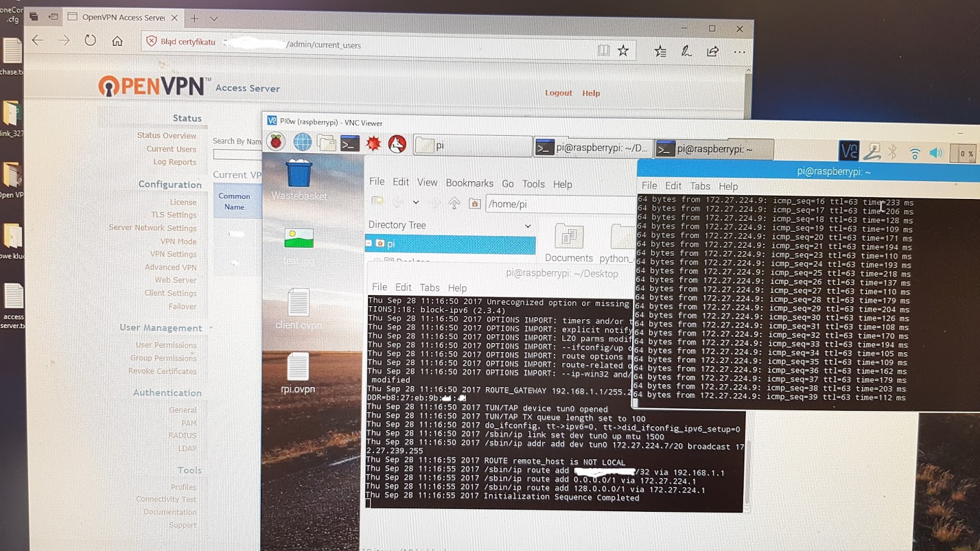Click the /home/pi path field in file manager

[x=560, y=204]
